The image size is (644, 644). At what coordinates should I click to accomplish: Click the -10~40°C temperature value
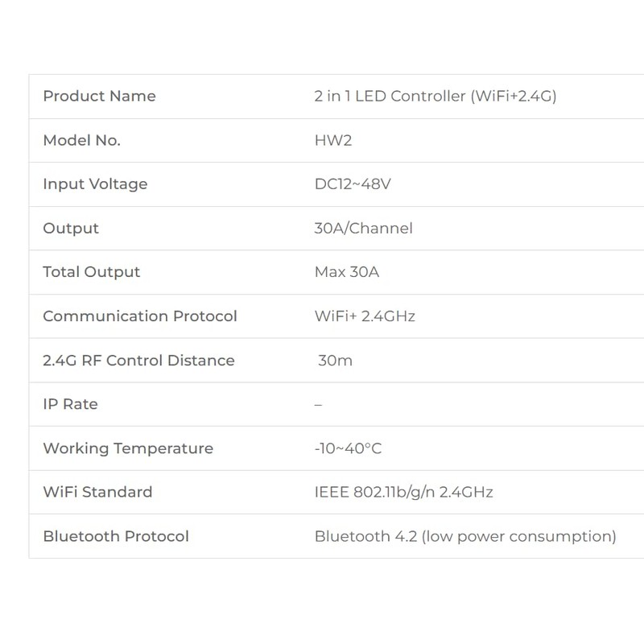[348, 448]
